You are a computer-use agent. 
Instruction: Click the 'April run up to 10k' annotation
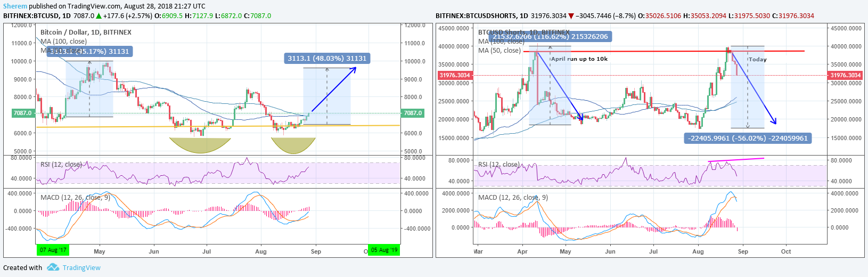579,59
